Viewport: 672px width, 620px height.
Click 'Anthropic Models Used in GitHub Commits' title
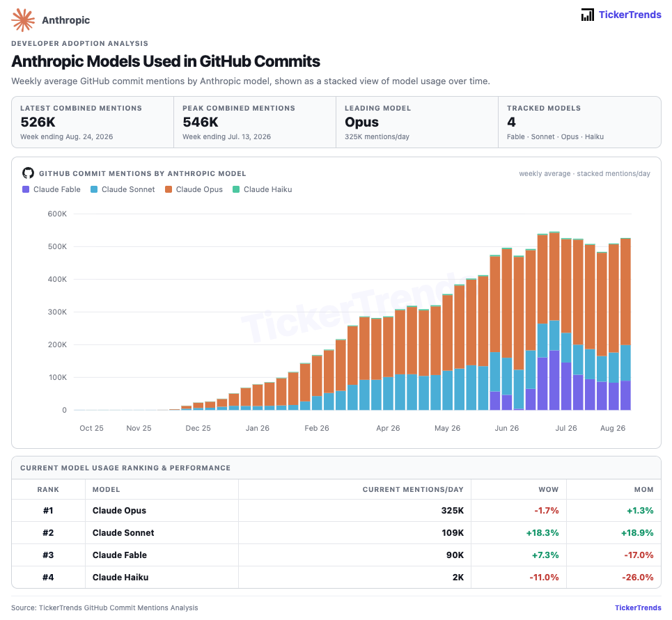click(166, 61)
